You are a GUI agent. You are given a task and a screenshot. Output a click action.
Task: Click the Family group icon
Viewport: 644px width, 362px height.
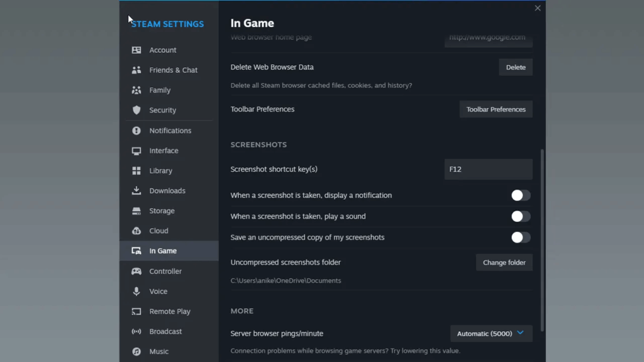tap(136, 90)
